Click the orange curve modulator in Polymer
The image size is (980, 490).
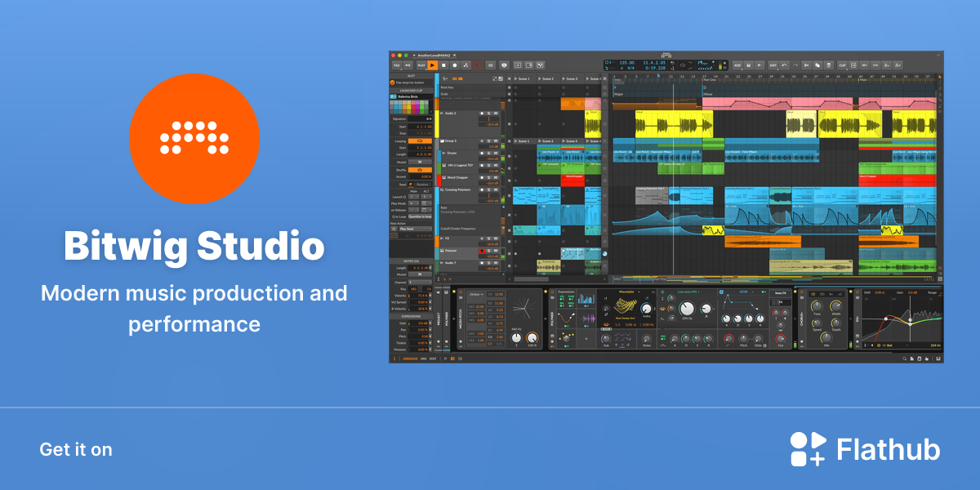(x=566, y=318)
